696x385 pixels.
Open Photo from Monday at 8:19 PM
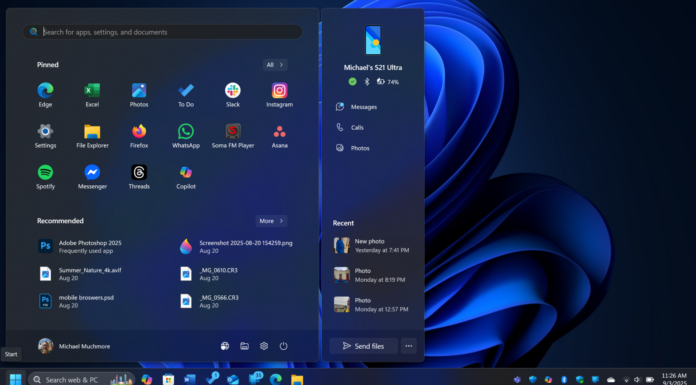coord(370,275)
